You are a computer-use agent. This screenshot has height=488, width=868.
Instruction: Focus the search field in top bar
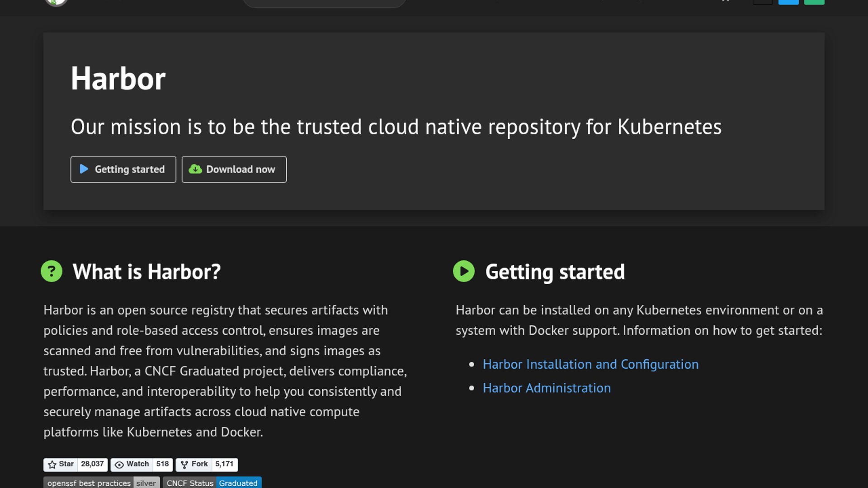(x=324, y=3)
